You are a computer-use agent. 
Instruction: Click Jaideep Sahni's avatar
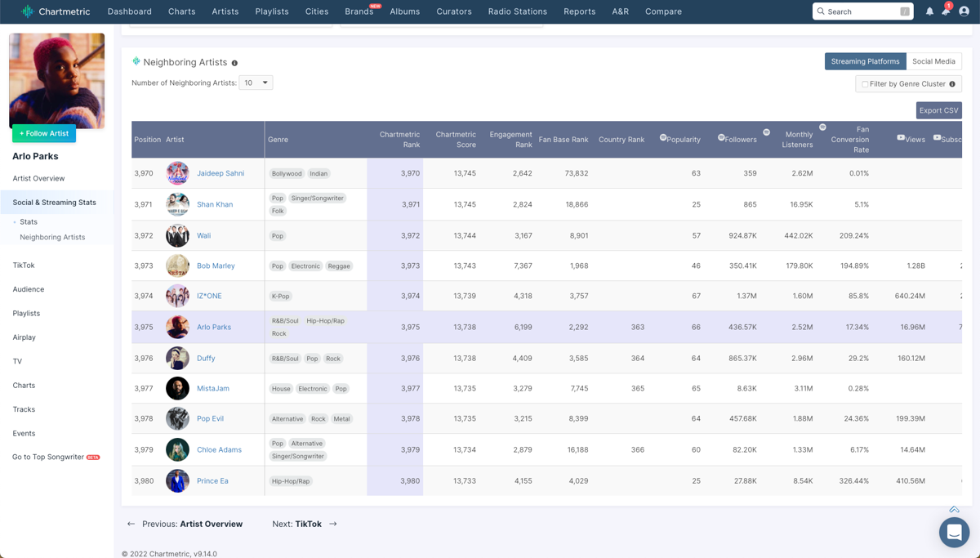177,173
